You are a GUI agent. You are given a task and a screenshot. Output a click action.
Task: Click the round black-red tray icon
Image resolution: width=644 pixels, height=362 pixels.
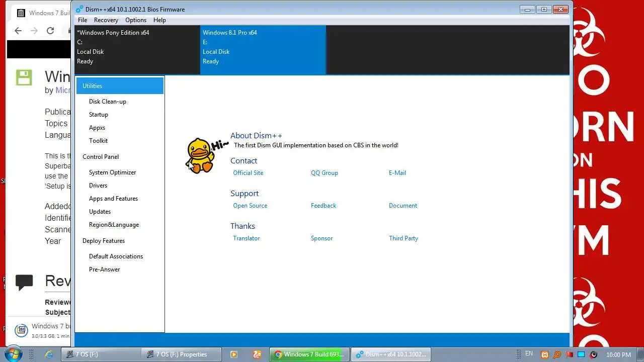[593, 355]
